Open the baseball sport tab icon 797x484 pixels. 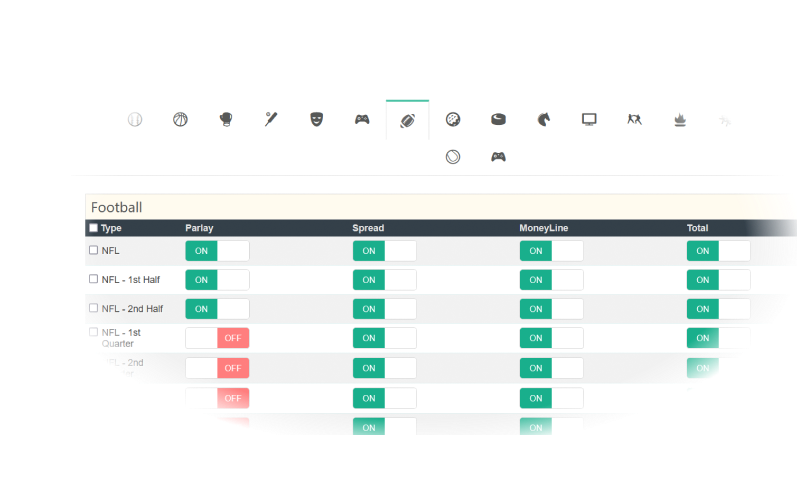tap(135, 119)
